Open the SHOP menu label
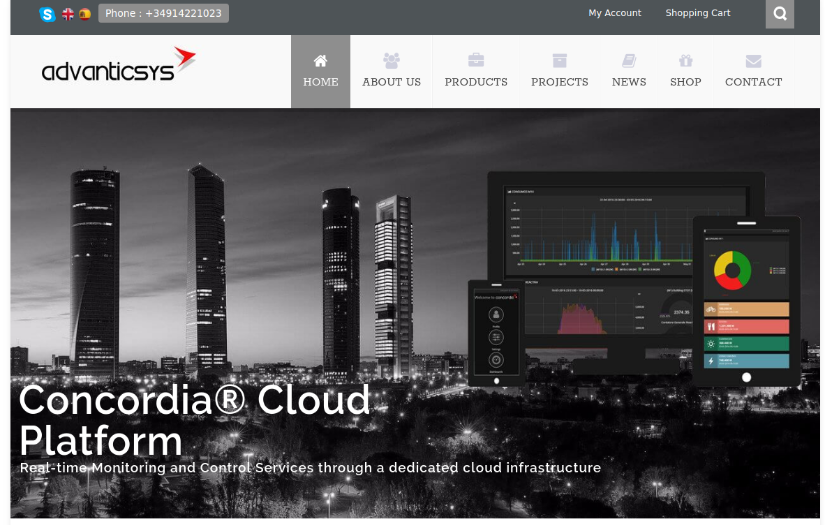825x525 pixels. (x=686, y=82)
